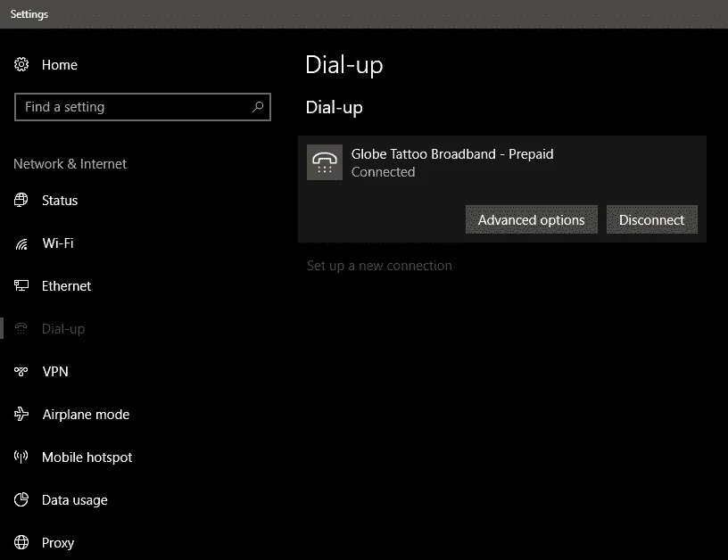Image resolution: width=728 pixels, height=560 pixels.
Task: Disconnect the dial-up connection
Action: (x=651, y=220)
